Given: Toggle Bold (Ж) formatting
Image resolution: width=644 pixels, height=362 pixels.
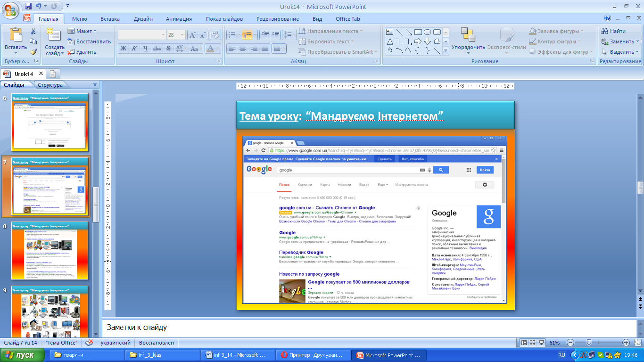Looking at the screenshot, I should [x=123, y=48].
